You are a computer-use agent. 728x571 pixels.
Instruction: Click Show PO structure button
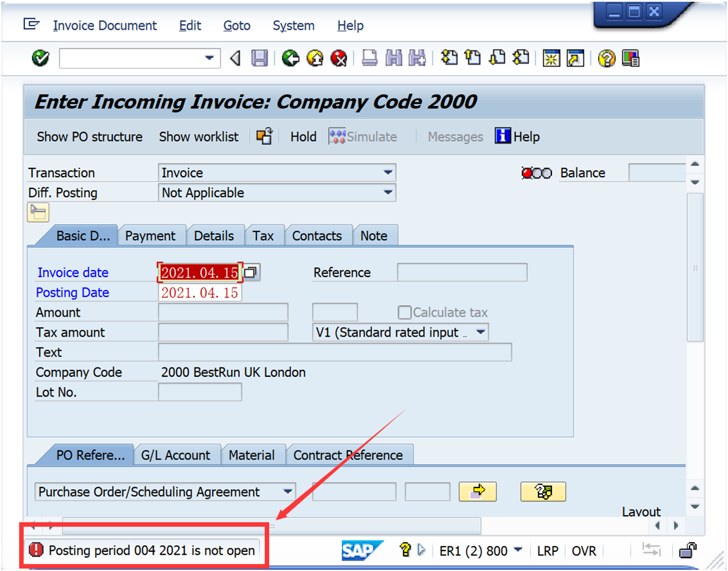coord(90,136)
